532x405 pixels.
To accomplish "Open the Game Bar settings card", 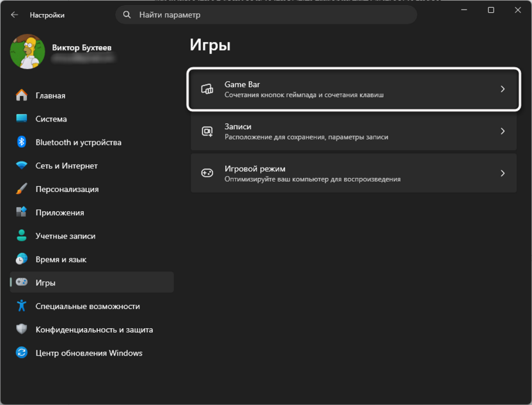I will click(x=354, y=90).
